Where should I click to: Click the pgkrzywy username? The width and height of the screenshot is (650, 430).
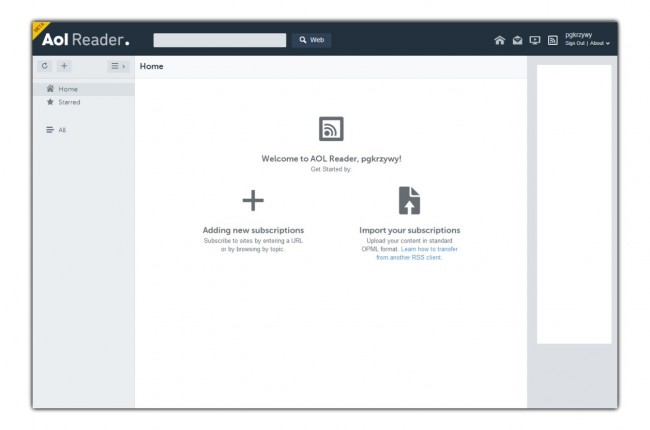point(578,35)
